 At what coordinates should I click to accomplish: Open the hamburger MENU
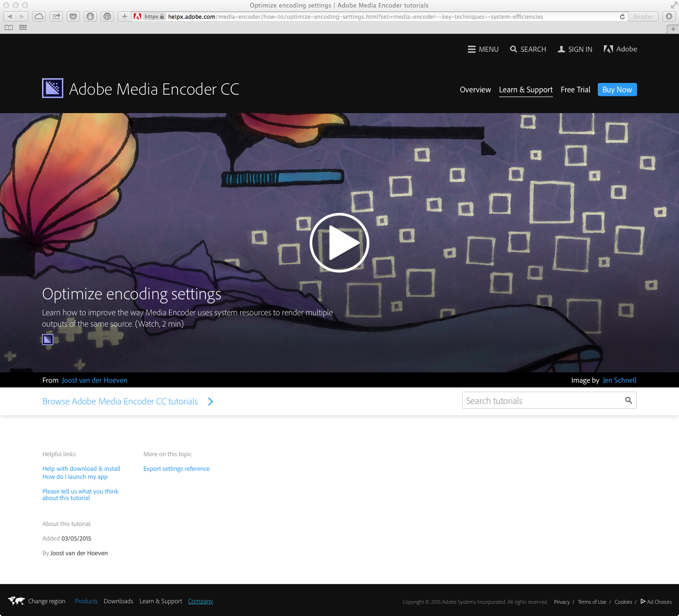(x=483, y=49)
